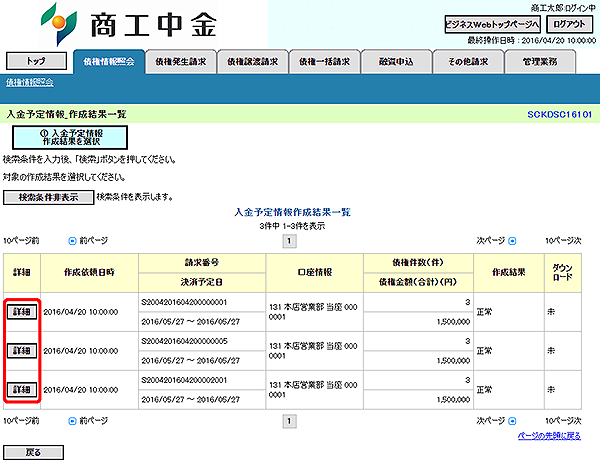The width and height of the screenshot is (600, 468).
Task: Open 詳細 for request S200420160420002001
Action: click(x=22, y=390)
